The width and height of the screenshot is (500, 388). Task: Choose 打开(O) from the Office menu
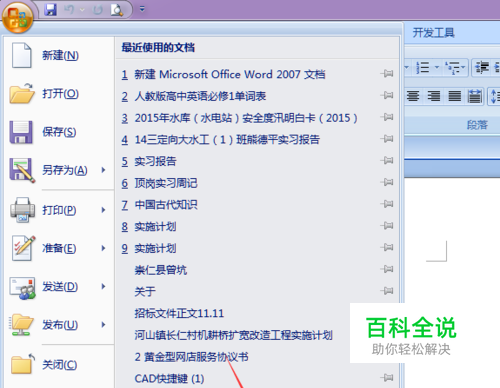click(59, 94)
